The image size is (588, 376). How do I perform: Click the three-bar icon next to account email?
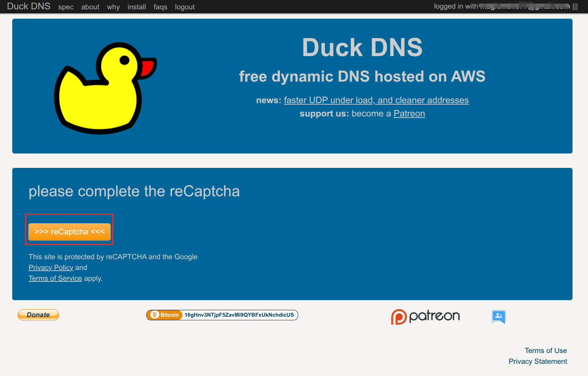[575, 6]
